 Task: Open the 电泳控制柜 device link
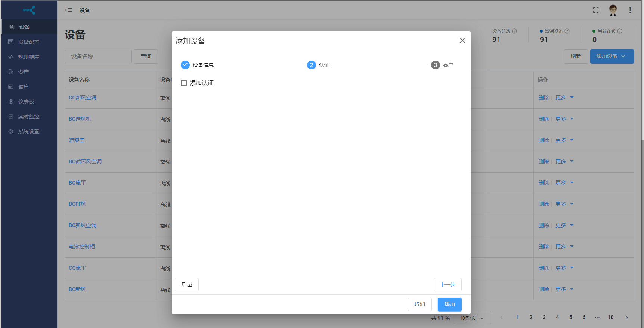point(82,247)
